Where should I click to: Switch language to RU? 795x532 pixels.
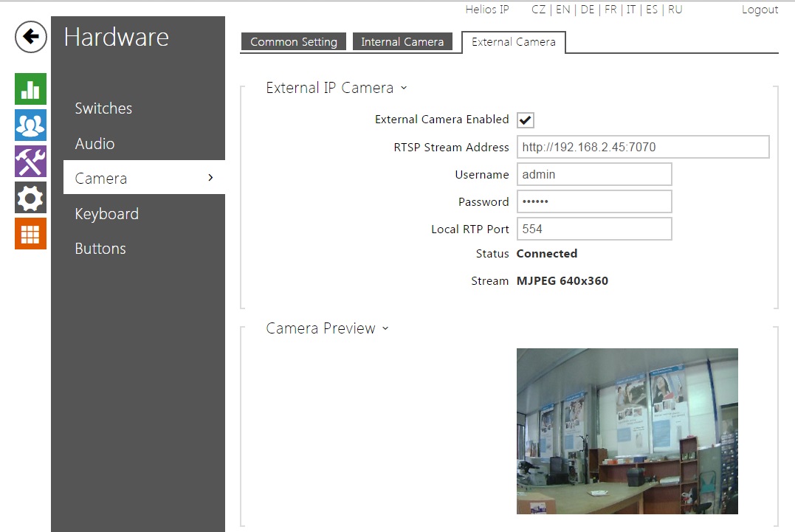click(675, 10)
